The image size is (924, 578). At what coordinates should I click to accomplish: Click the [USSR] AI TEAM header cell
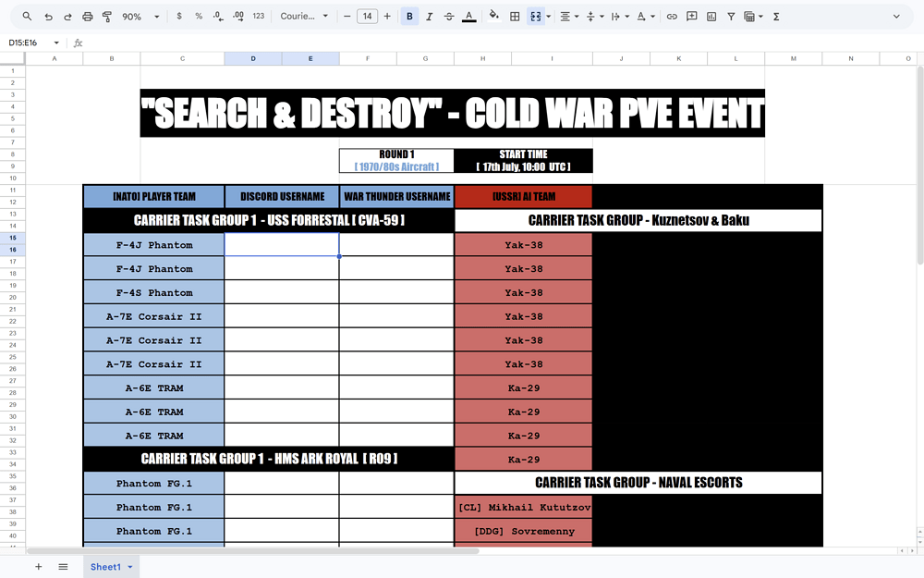pyautogui.click(x=523, y=196)
